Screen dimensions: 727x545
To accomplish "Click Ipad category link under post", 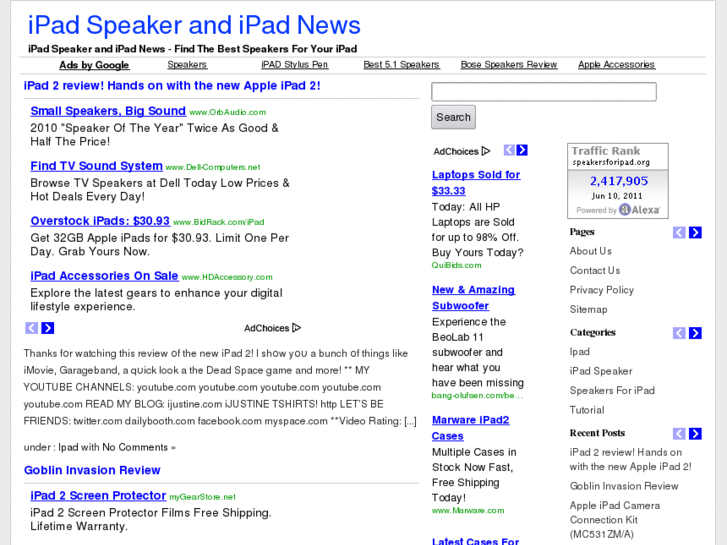I will 68,448.
